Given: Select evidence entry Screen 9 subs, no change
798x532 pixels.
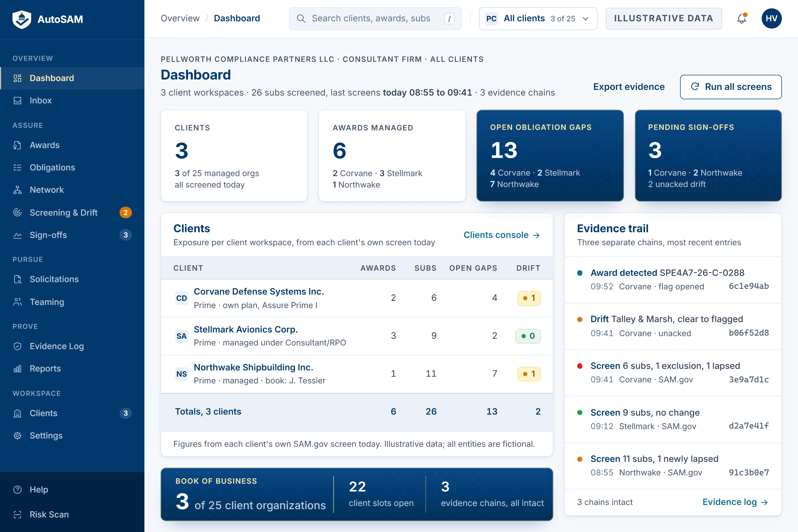Looking at the screenshot, I should [x=673, y=419].
